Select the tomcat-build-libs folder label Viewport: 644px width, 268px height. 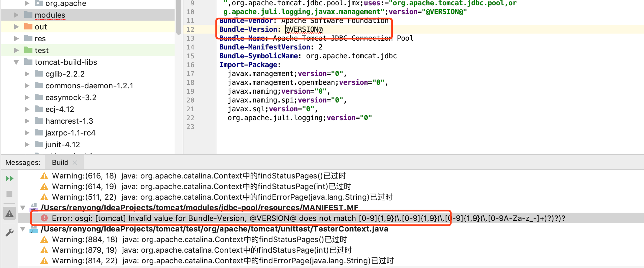(x=66, y=62)
